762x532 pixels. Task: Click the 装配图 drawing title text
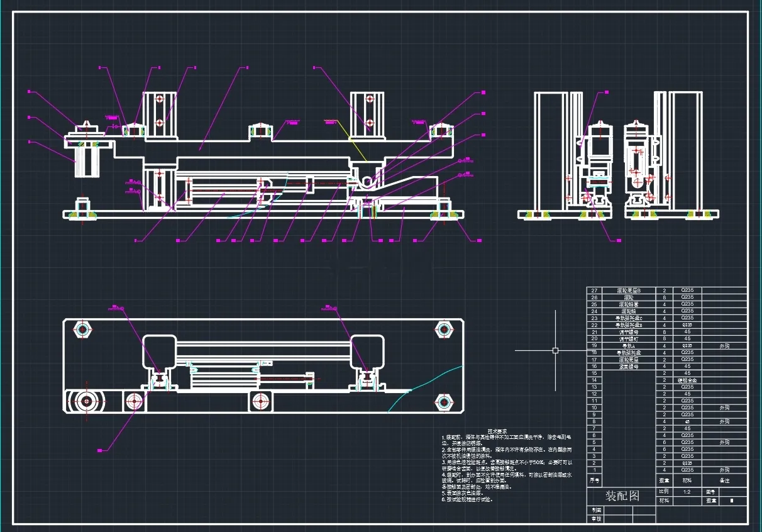622,496
